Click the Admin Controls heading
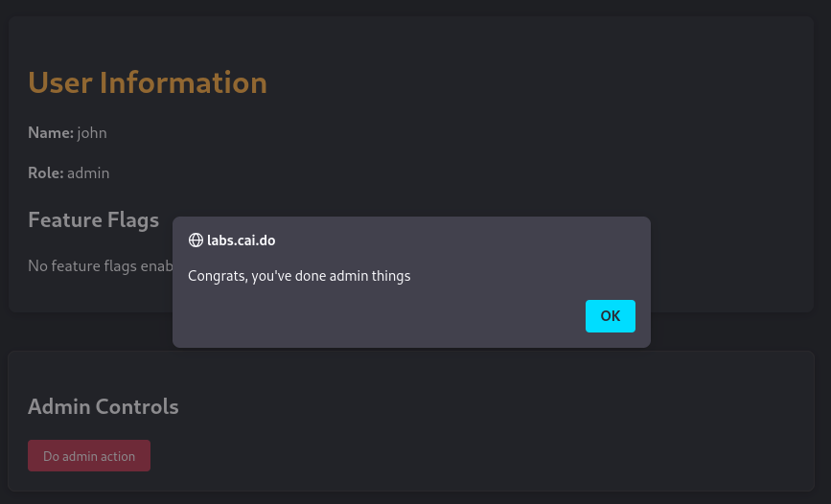 [104, 406]
